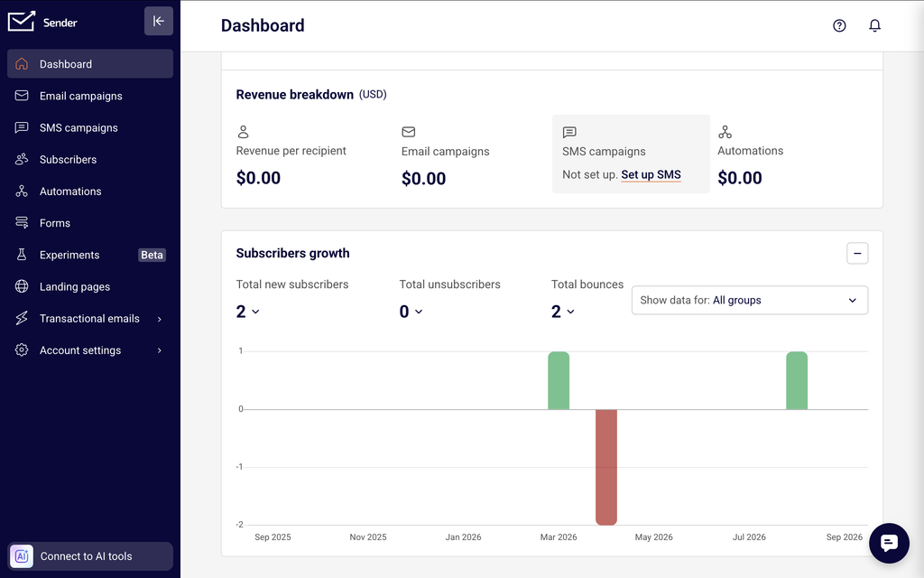
Task: Open Experiments page
Action: [x=90, y=255]
